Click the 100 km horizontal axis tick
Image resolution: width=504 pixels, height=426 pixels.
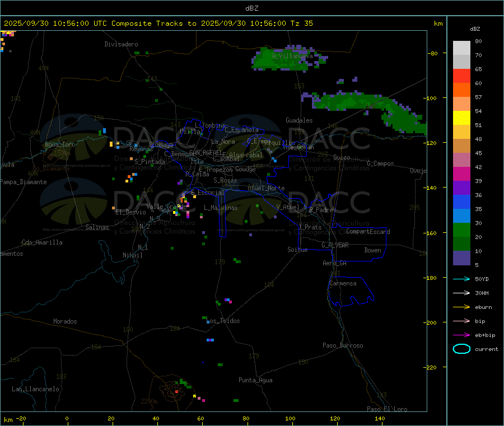tap(290, 419)
